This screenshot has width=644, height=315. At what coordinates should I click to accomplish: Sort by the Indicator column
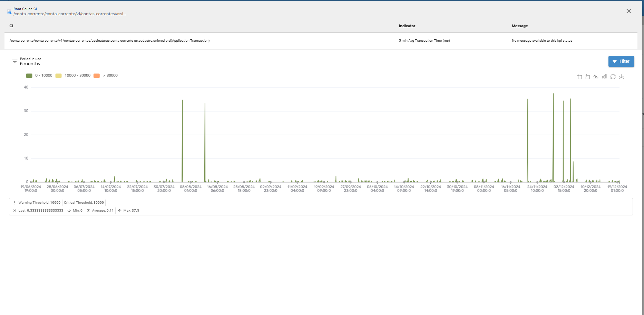point(407,26)
